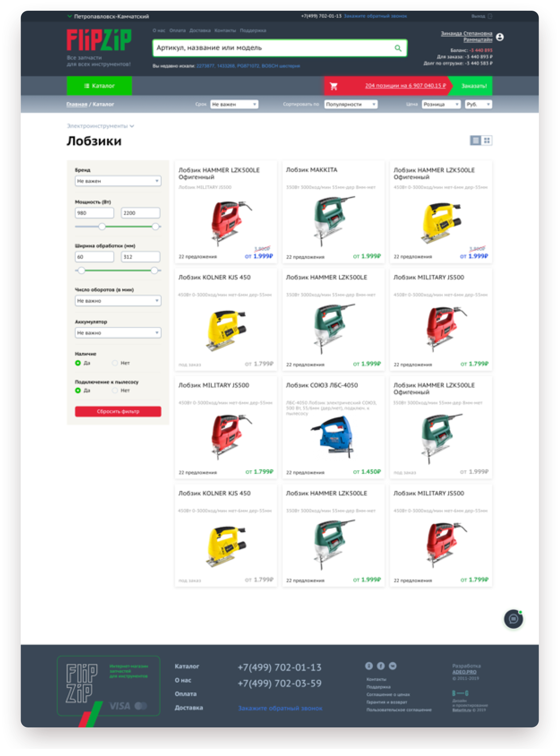Click the price от 1.450₽
Image resolution: width=560 pixels, height=756 pixels.
pos(367,471)
